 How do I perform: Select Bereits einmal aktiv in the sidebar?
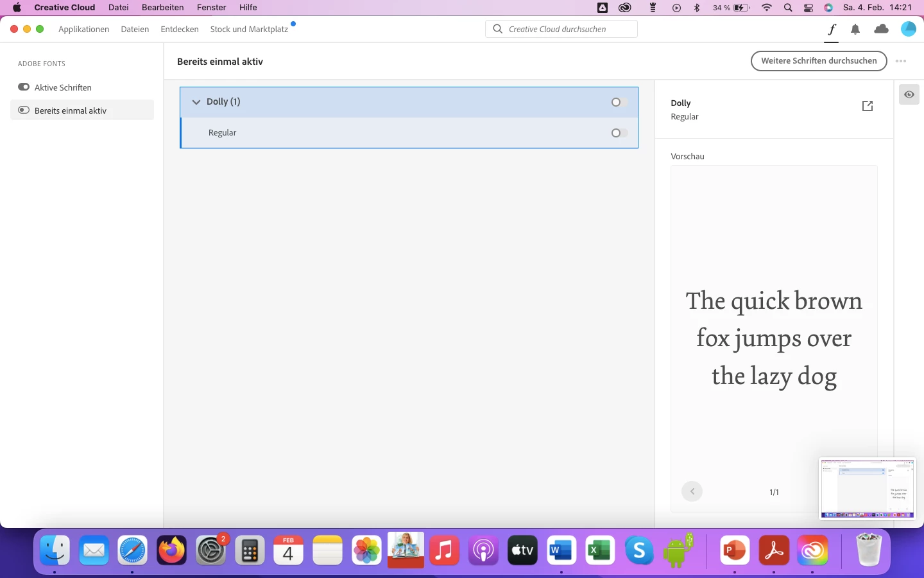click(82, 110)
